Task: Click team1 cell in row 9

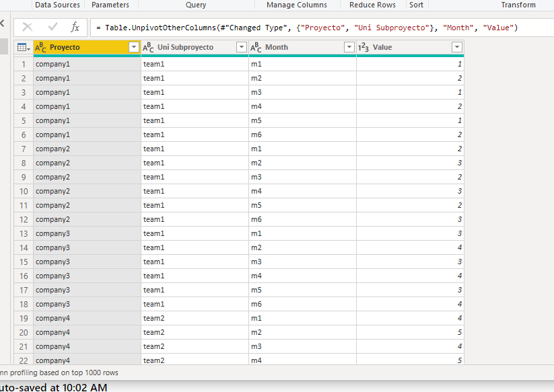Action: tap(195, 177)
